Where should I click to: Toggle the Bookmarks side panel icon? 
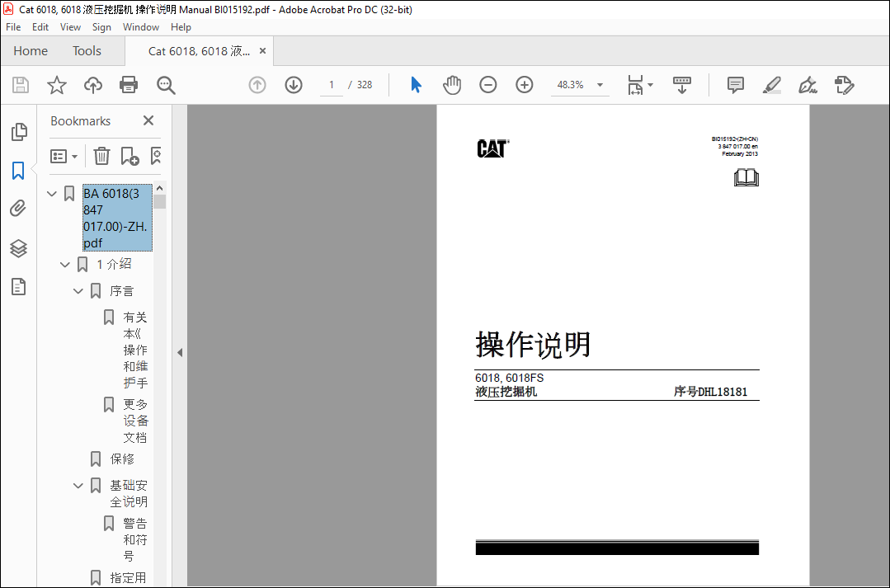click(18, 170)
